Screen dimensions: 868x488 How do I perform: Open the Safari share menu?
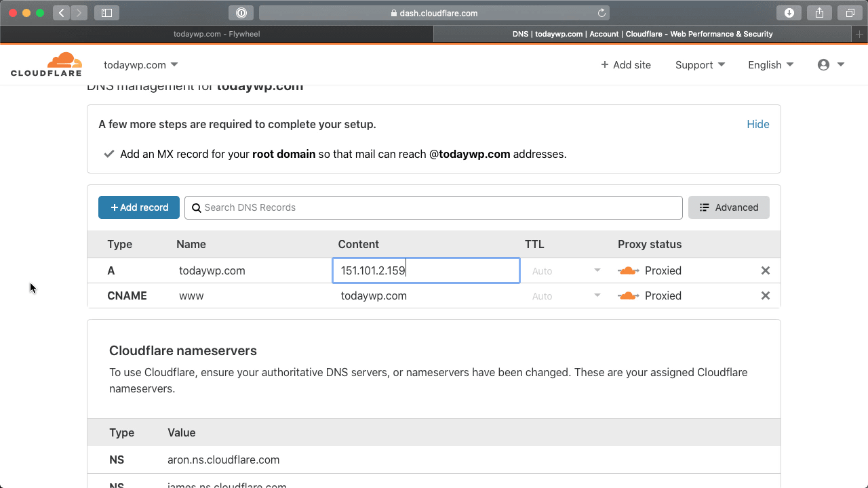[x=820, y=13]
